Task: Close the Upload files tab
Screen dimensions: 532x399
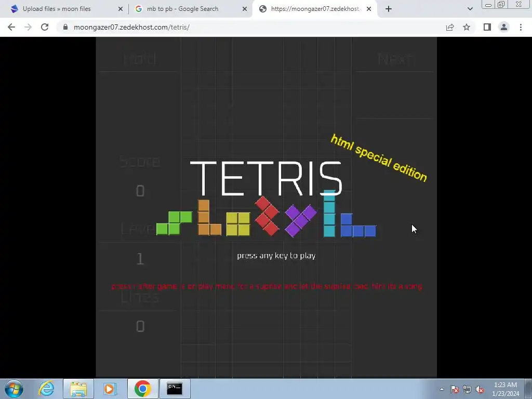Action: pyautogui.click(x=120, y=9)
